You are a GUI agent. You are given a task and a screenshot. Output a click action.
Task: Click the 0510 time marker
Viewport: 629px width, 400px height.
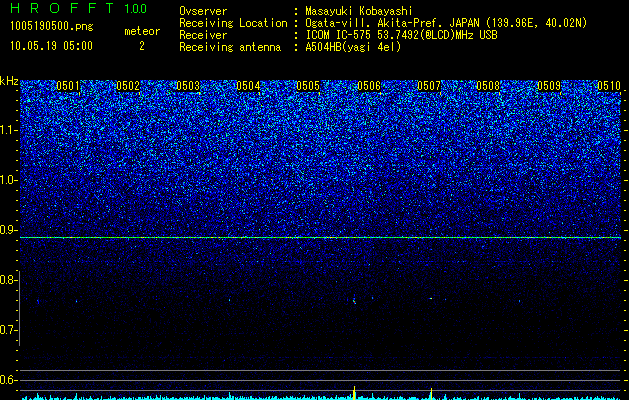(x=609, y=86)
